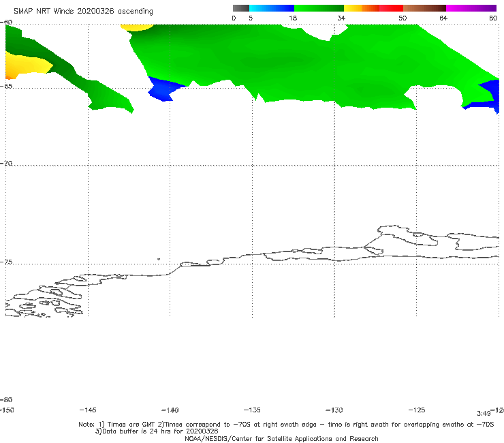Pick the yellow-orange segment of the color bar
Screen dimensions: 504x443
[362, 8]
